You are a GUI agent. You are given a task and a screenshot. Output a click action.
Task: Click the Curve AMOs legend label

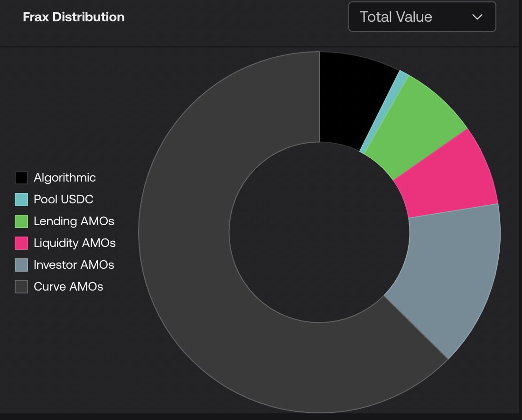tap(69, 287)
